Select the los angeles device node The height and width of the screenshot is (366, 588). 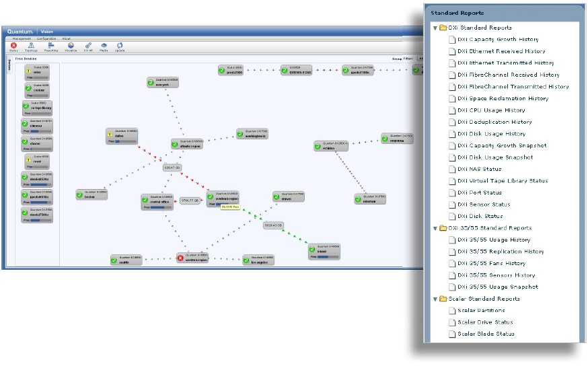[x=258, y=260]
